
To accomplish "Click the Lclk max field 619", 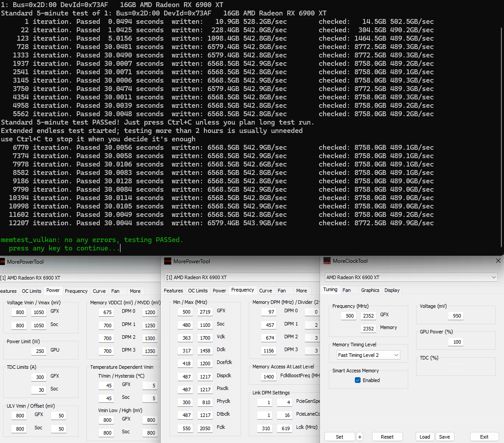I will pos(285,428).
